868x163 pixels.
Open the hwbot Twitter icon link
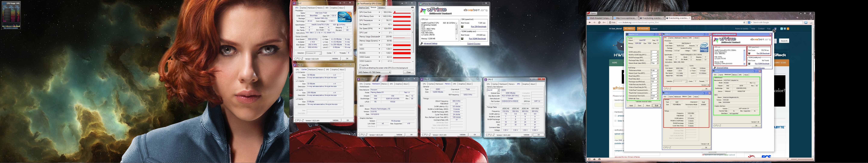[782, 29]
